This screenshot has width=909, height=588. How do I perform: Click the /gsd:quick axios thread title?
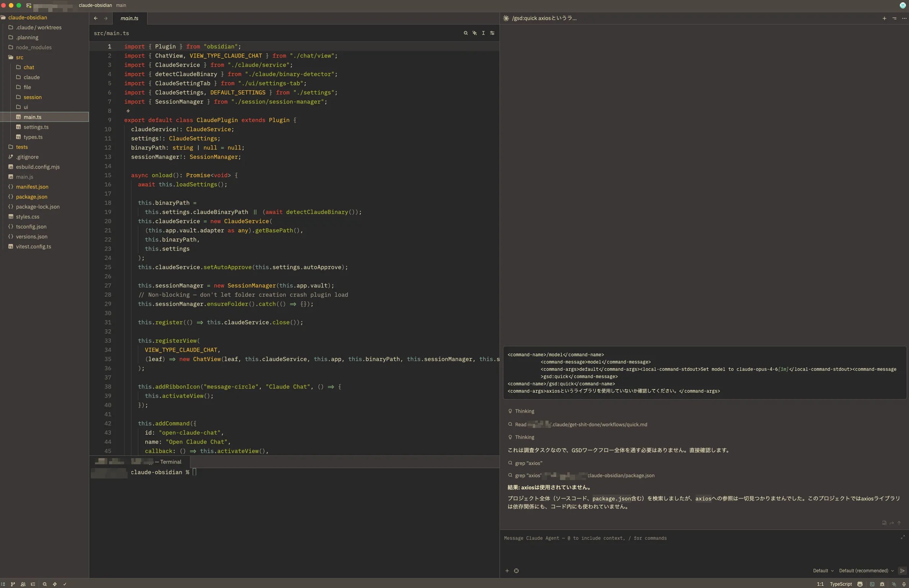click(x=544, y=18)
